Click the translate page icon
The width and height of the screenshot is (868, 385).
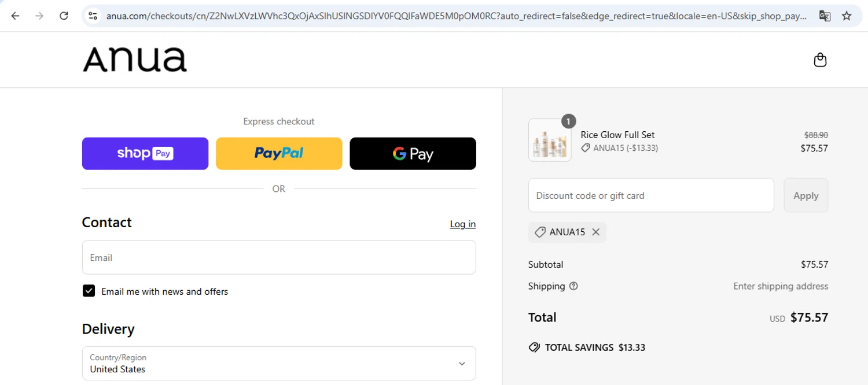pyautogui.click(x=825, y=16)
